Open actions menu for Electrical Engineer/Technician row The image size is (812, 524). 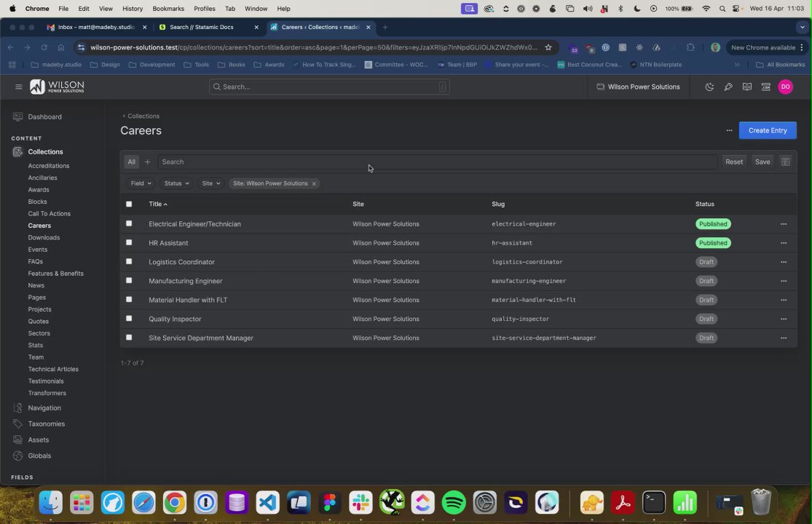(784, 224)
